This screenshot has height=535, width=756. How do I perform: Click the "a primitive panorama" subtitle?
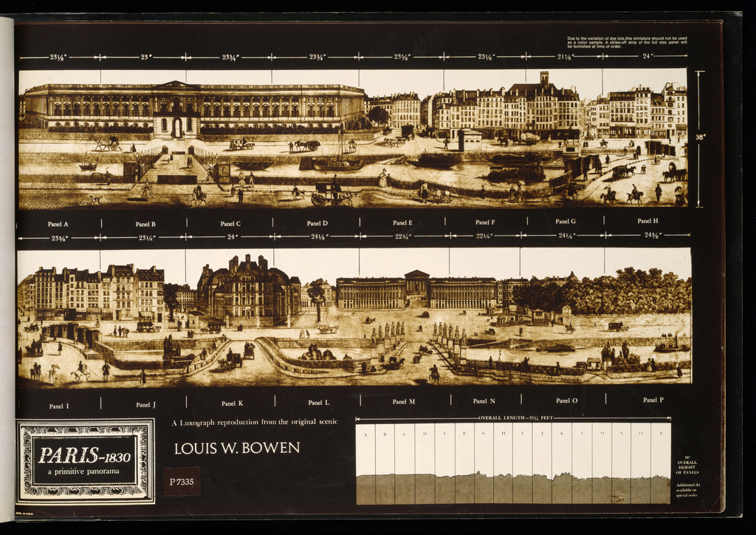tap(83, 471)
